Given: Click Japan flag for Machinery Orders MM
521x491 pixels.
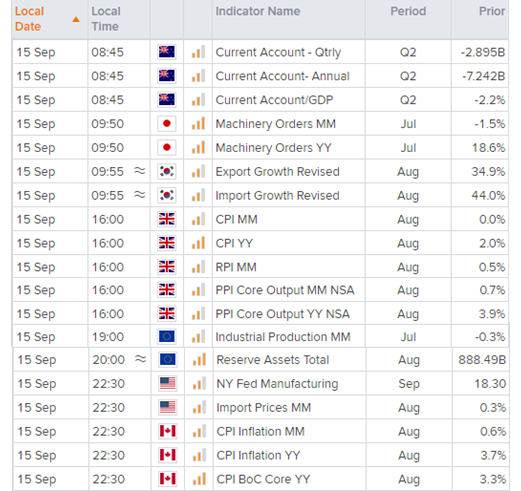Looking at the screenshot, I should 167,124.
